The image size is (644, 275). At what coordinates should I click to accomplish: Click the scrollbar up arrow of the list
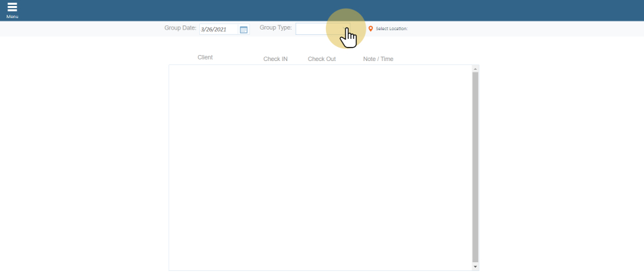coord(475,68)
